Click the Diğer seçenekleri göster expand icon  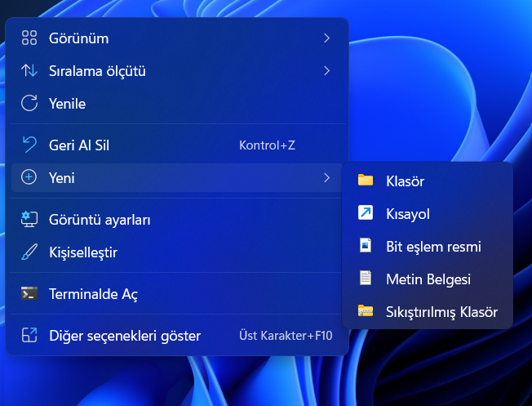tap(29, 335)
